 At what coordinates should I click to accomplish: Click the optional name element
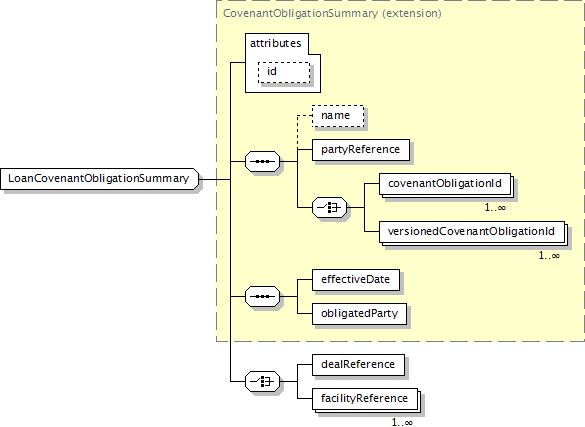coord(338,116)
